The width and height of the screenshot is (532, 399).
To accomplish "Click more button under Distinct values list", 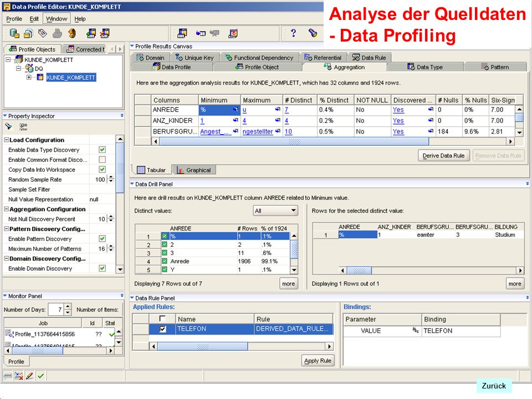I will click(x=288, y=284).
